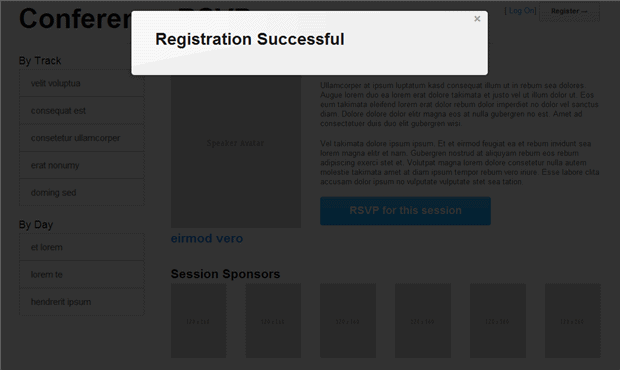Open the fourth session sponsor thumbnail
Image resolution: width=620 pixels, height=370 pixels.
423,321
